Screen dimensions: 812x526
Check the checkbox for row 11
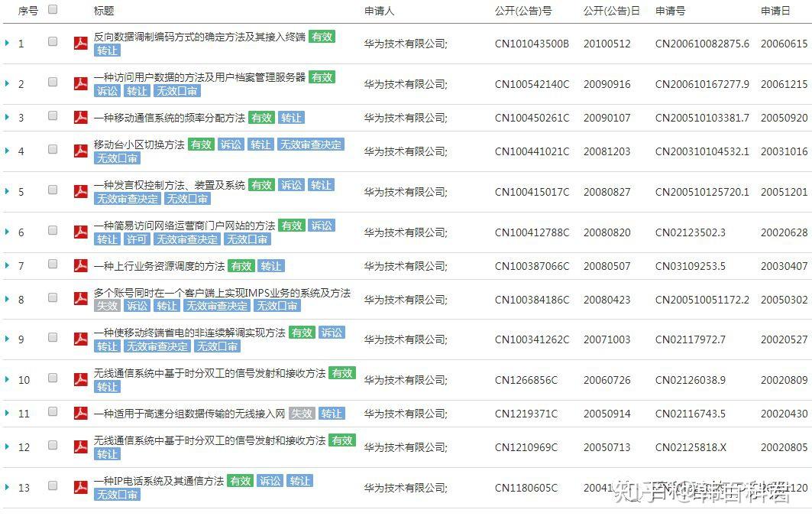[52, 411]
